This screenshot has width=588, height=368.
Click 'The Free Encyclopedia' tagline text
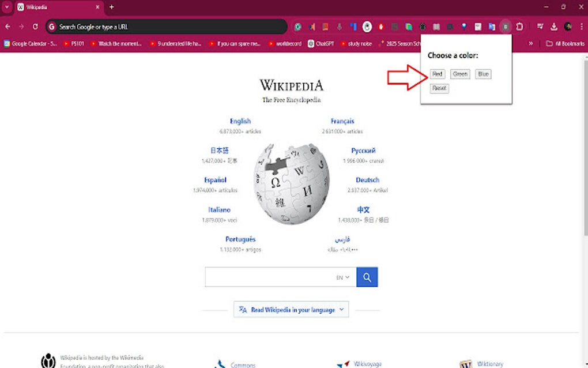click(291, 100)
